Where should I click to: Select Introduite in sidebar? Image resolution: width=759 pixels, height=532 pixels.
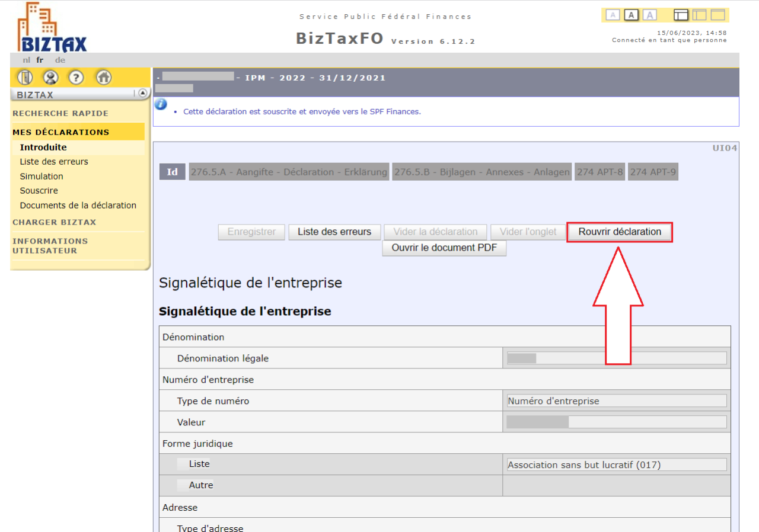[x=43, y=148]
